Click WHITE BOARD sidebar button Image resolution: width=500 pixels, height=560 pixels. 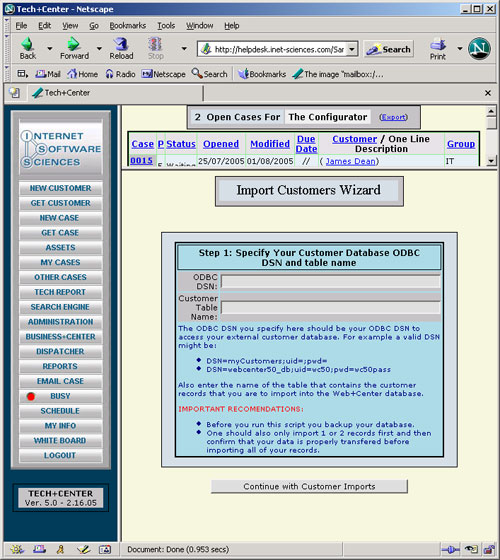pos(60,440)
